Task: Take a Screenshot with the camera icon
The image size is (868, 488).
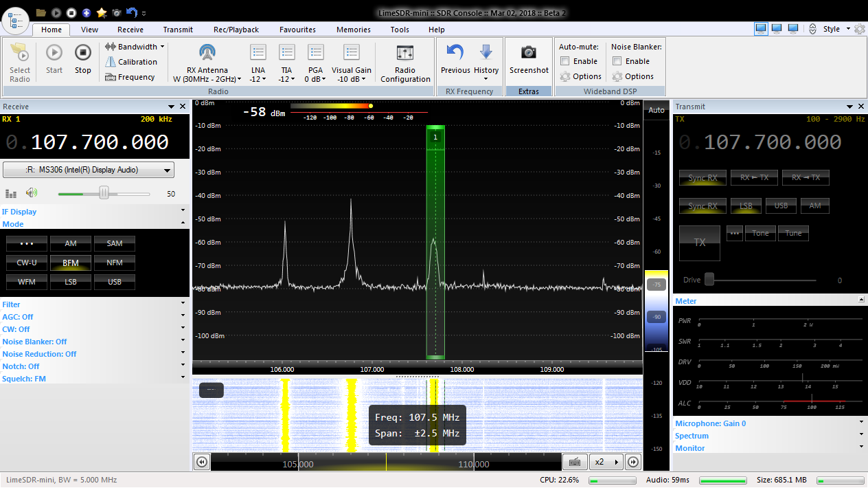Action: coord(528,53)
